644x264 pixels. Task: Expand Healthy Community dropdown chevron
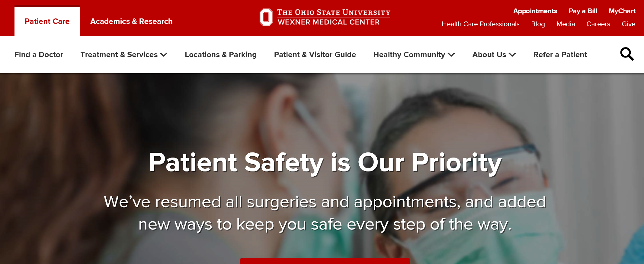pyautogui.click(x=451, y=55)
